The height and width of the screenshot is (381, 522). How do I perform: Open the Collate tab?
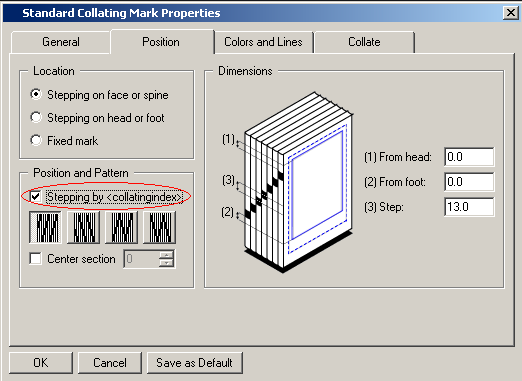point(364,42)
